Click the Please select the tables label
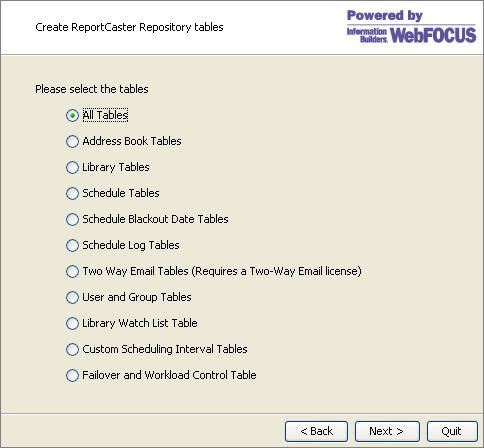The height and width of the screenshot is (448, 484). [x=92, y=89]
